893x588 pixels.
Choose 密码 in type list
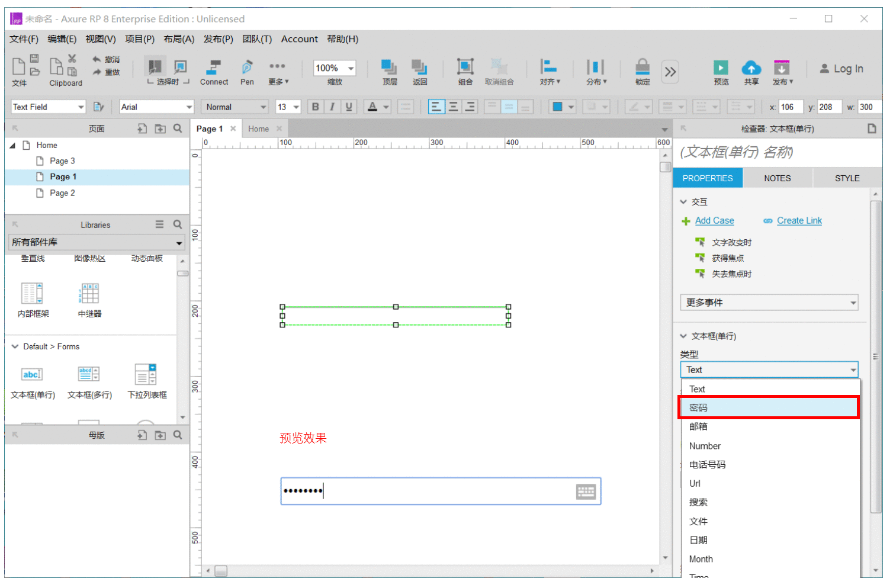(x=769, y=407)
